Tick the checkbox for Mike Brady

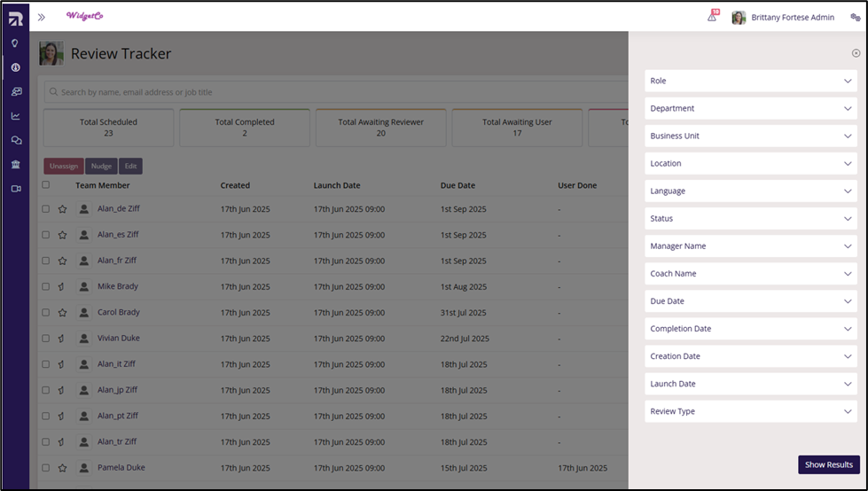[46, 287]
